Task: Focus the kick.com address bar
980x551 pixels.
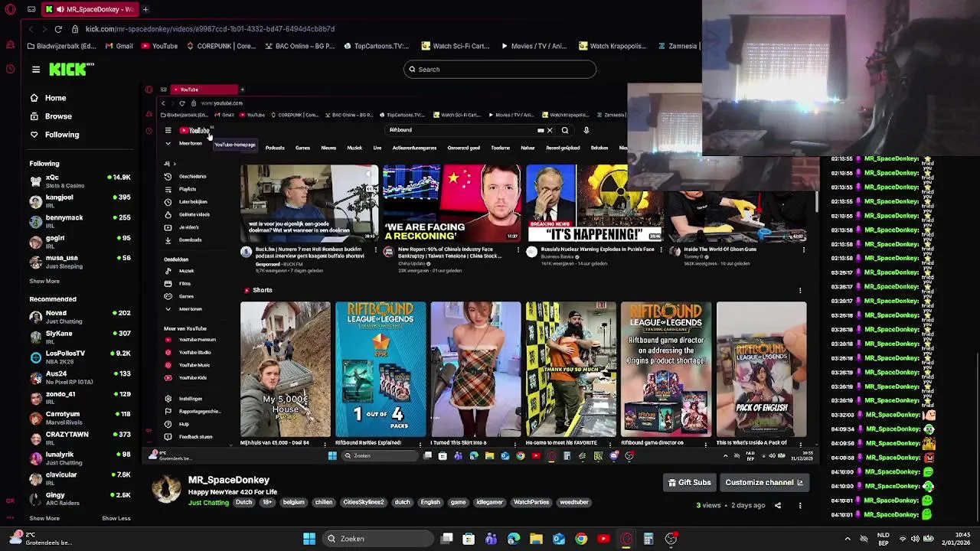Action: (x=210, y=29)
